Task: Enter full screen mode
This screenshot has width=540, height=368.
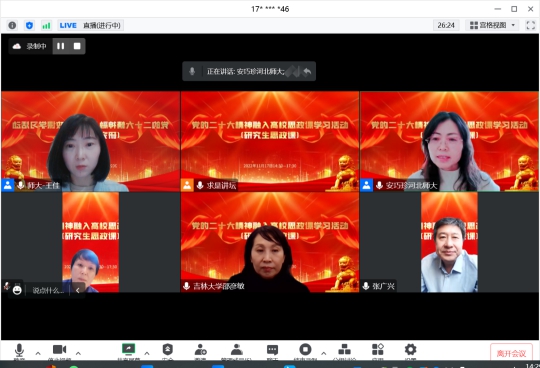Action: [530, 25]
